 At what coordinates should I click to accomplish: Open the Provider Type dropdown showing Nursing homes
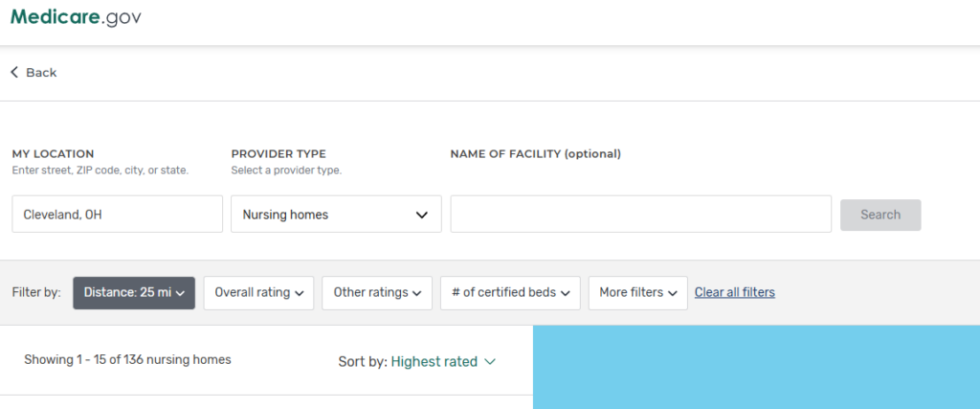(x=336, y=215)
